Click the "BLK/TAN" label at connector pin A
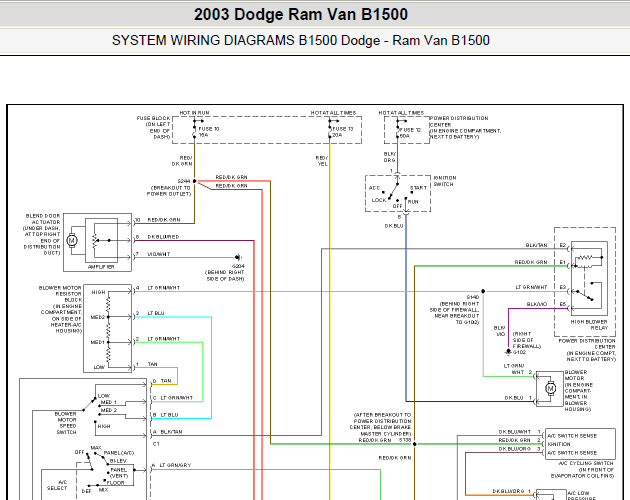Screen dimensions: 630x500 click(x=171, y=432)
